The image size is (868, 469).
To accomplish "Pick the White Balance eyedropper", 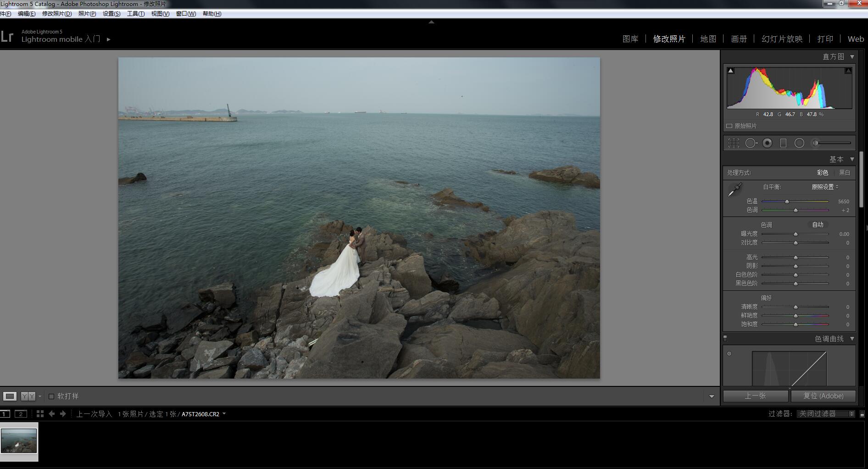I will tap(734, 190).
